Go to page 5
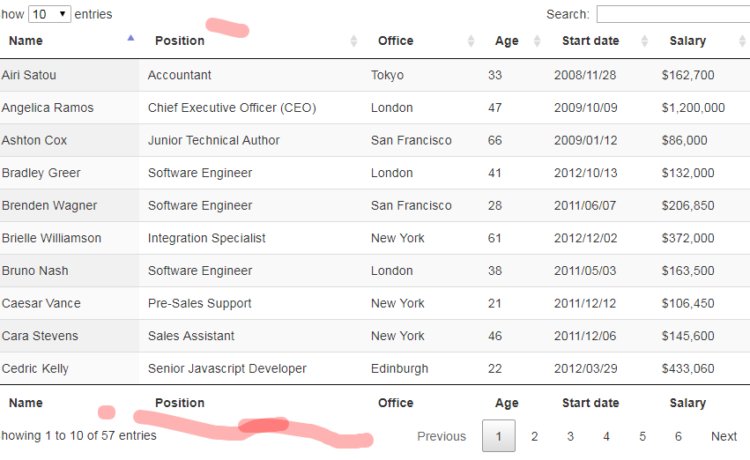Screen dimensions: 750x460 [x=642, y=436]
